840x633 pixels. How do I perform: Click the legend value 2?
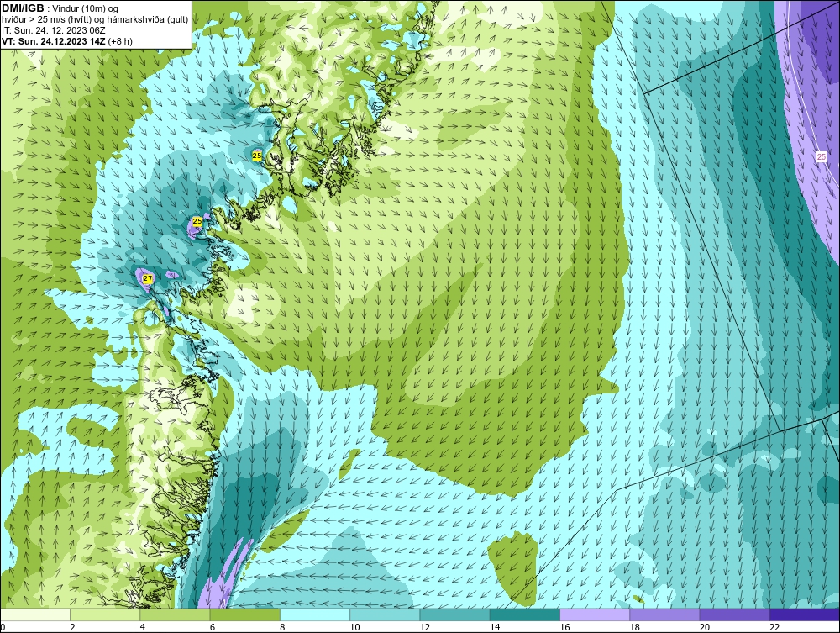point(72,627)
